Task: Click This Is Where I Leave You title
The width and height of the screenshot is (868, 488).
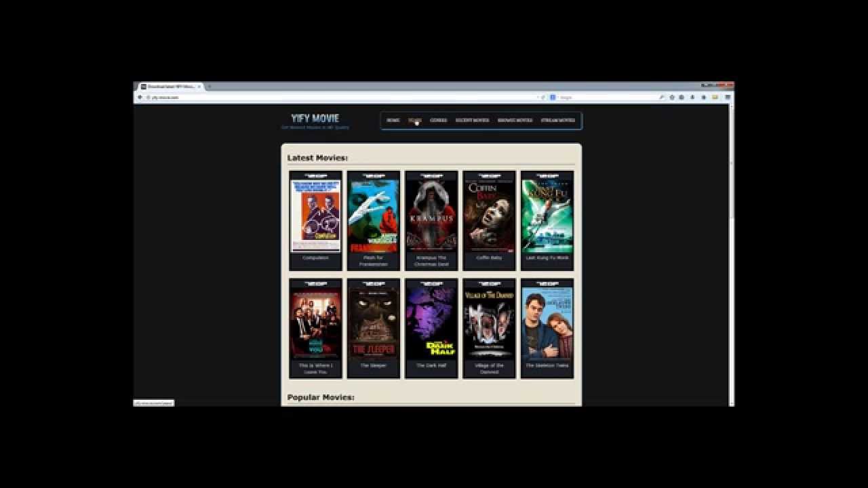Action: (x=315, y=369)
